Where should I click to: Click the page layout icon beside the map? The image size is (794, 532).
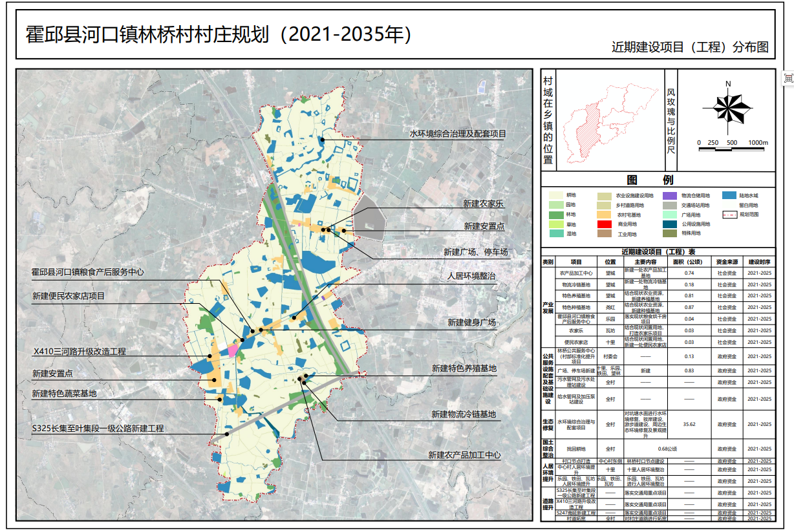[788, 78]
